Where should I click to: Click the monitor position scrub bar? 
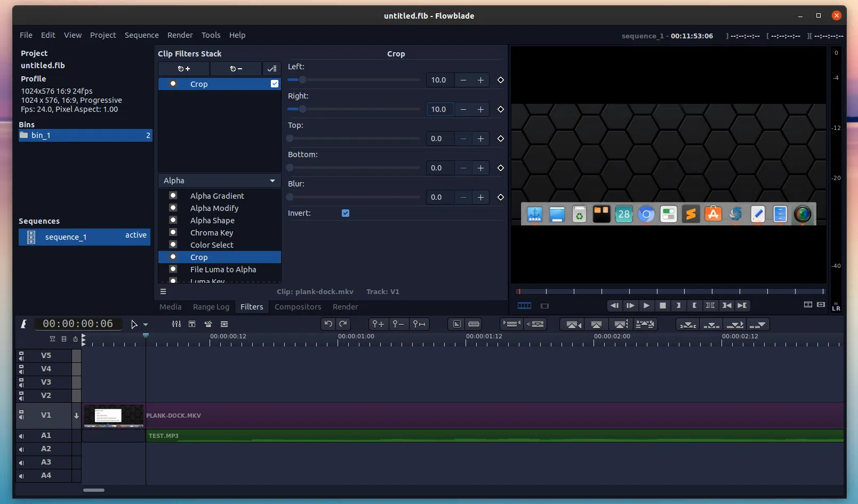[x=670, y=291]
